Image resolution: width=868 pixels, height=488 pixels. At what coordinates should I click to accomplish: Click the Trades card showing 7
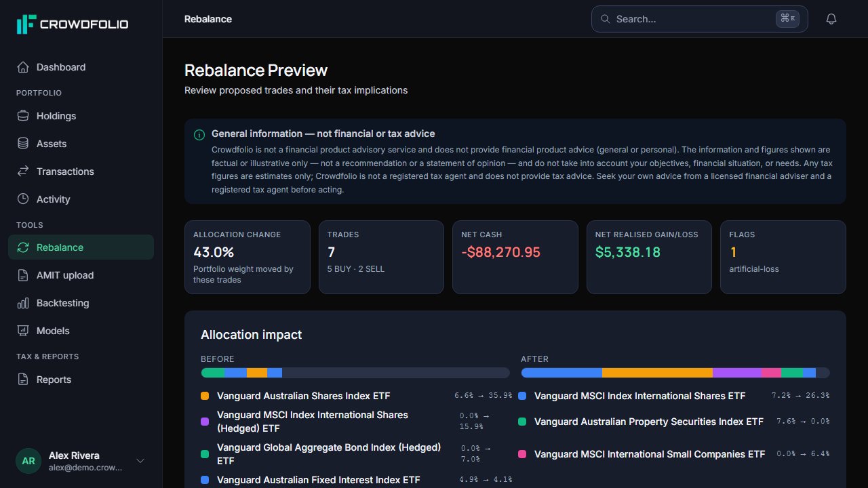coord(381,257)
